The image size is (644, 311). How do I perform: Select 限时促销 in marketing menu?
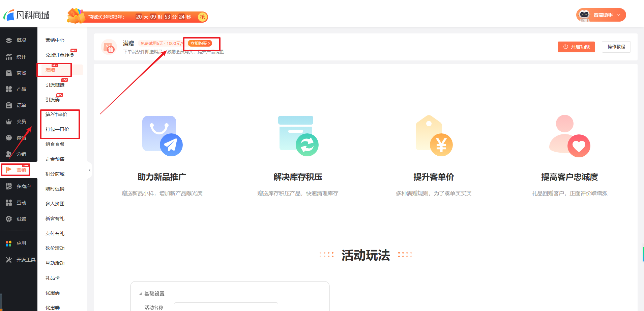pos(55,189)
